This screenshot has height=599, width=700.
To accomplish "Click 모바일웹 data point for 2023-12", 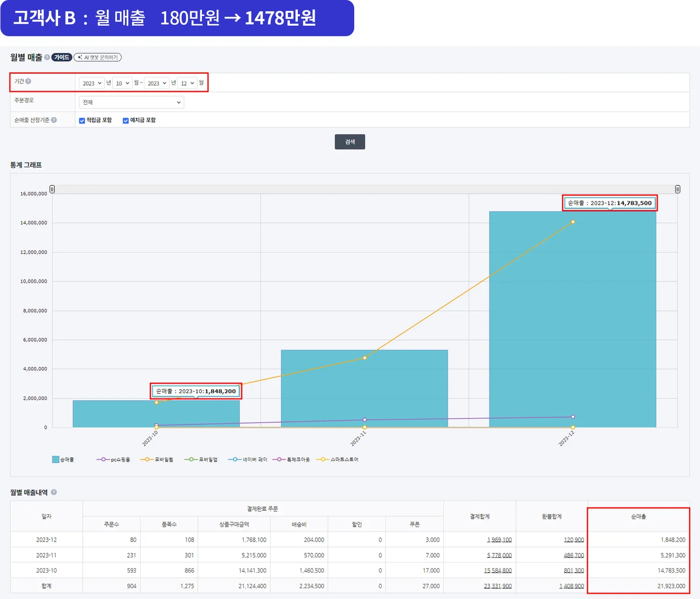I will (x=573, y=222).
